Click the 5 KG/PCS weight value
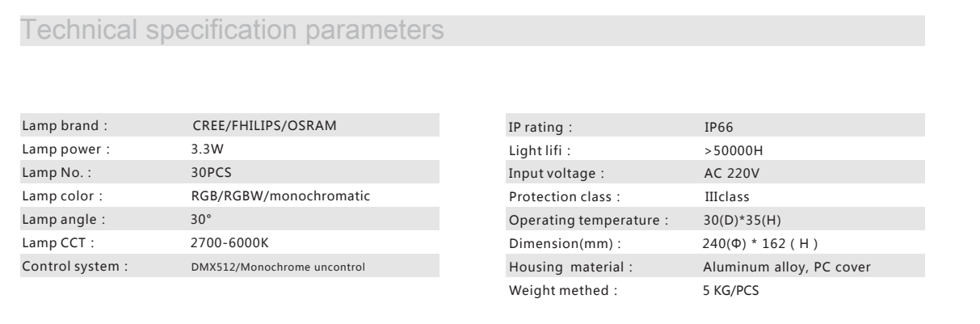Image resolution: width=980 pixels, height=324 pixels. 732,291
